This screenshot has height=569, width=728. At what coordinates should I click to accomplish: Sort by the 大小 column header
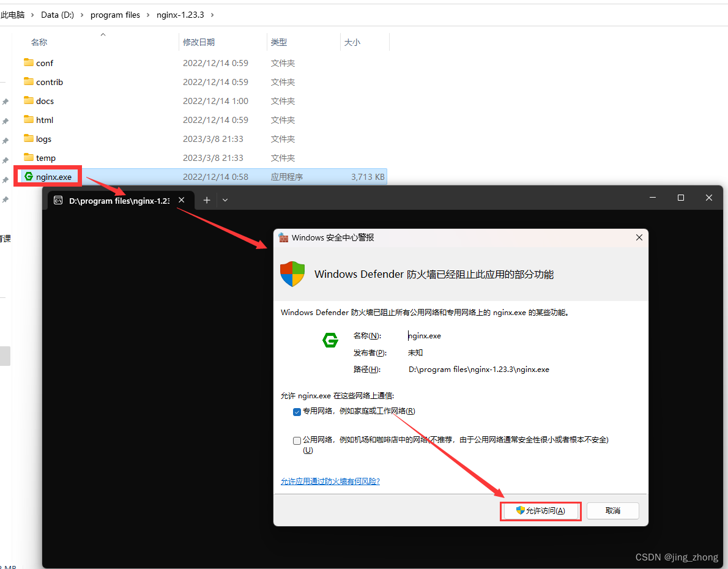coord(352,42)
